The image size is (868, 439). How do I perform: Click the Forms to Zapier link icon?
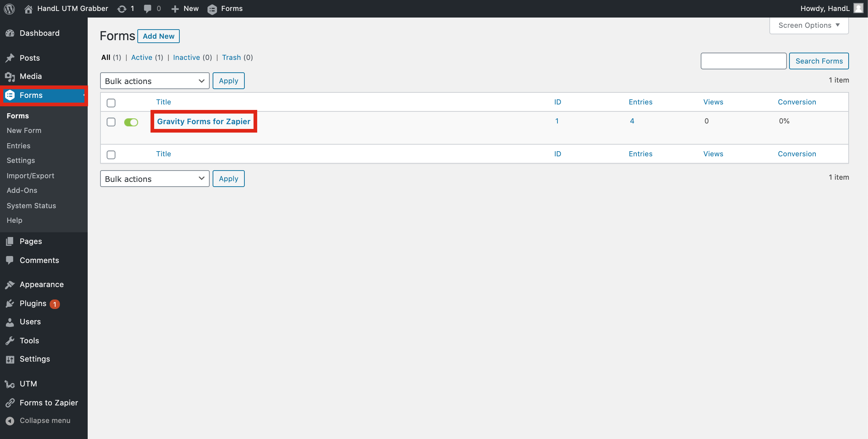[x=10, y=403]
